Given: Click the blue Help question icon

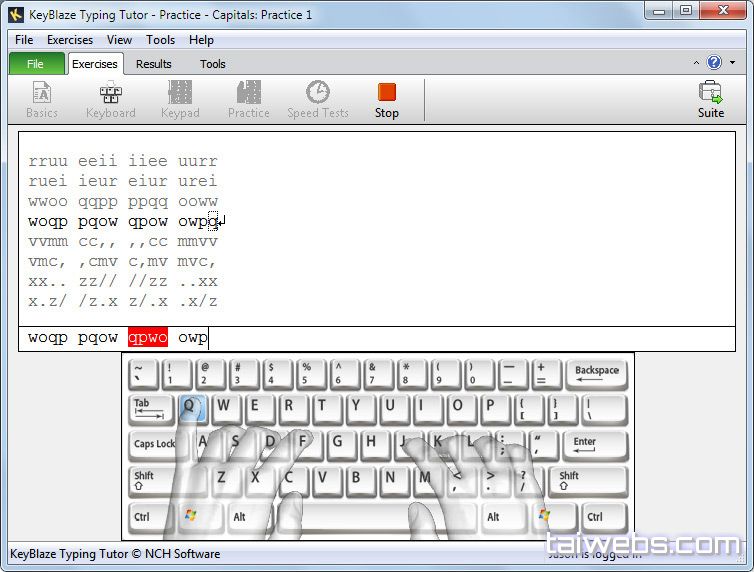Looking at the screenshot, I should (714, 62).
